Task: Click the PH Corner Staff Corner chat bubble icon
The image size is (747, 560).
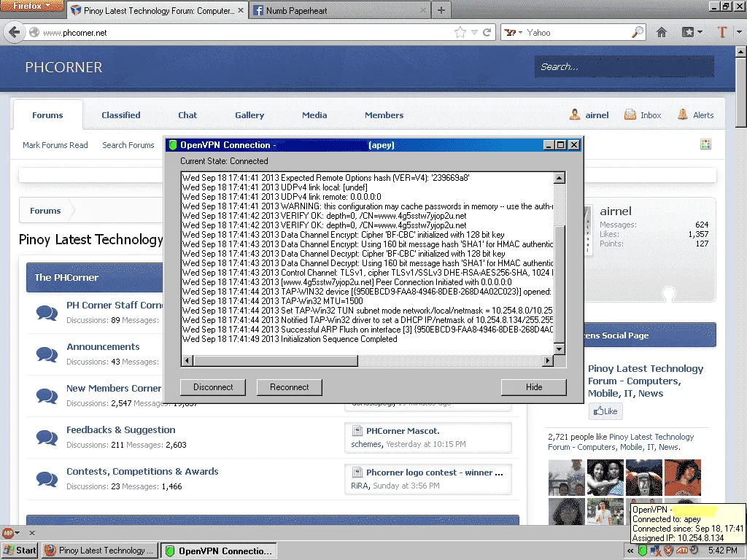Action: [47, 313]
